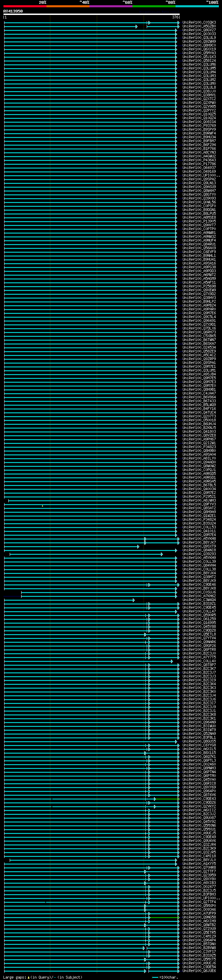Select hit label UniRef100_Q38HT2
The width and height of the screenshot is (222, 980).
pyautogui.click(x=199, y=577)
